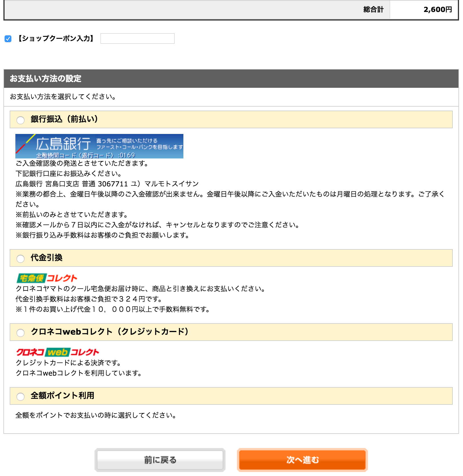The height and width of the screenshot is (476, 463).
Task: Click the ご入金確認後の発送 text line
Action: 82,163
